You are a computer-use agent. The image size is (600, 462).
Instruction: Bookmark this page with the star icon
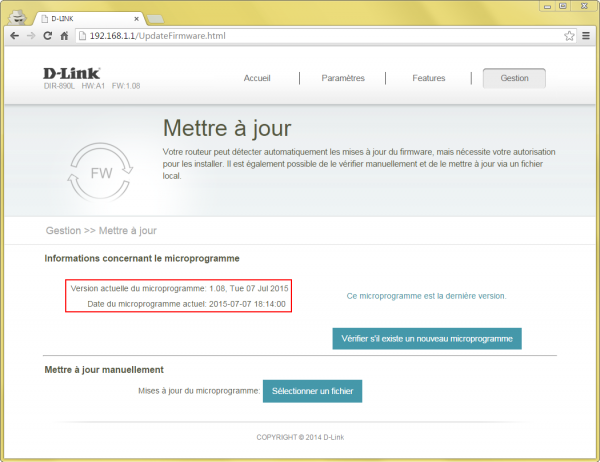pyautogui.click(x=569, y=35)
